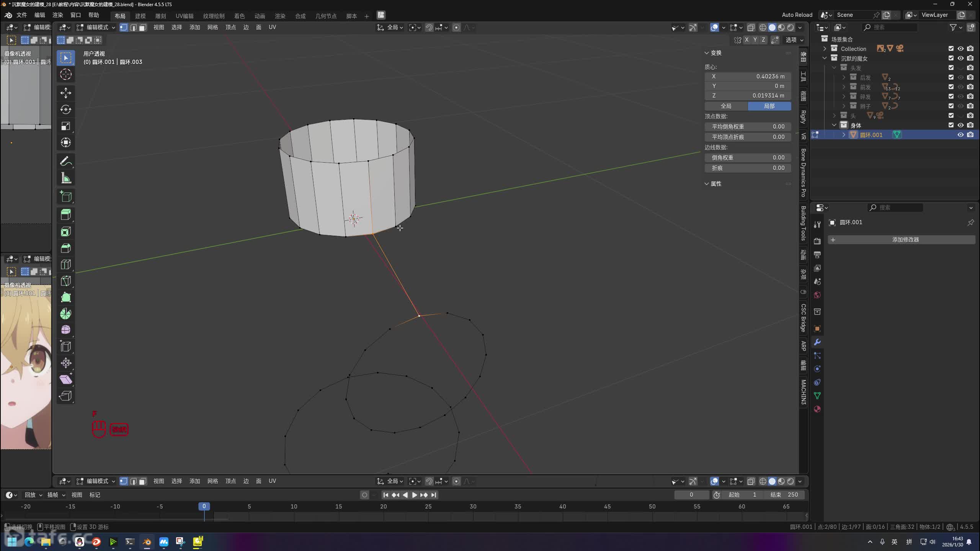Image resolution: width=980 pixels, height=551 pixels.
Task: Pick the Extrude Region tool
Action: point(65,215)
